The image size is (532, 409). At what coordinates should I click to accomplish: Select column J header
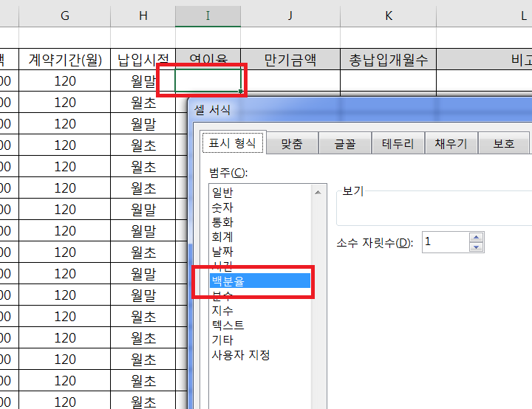[290, 16]
